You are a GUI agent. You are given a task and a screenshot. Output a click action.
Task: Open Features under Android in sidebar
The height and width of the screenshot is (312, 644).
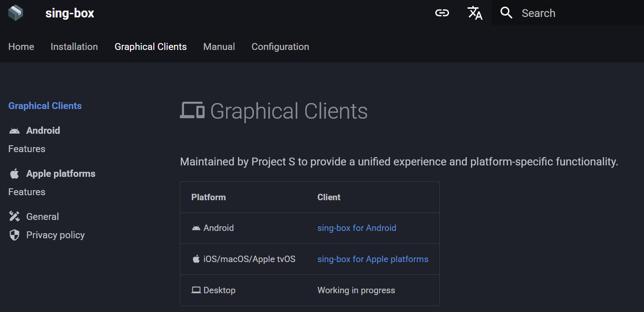[27, 149]
